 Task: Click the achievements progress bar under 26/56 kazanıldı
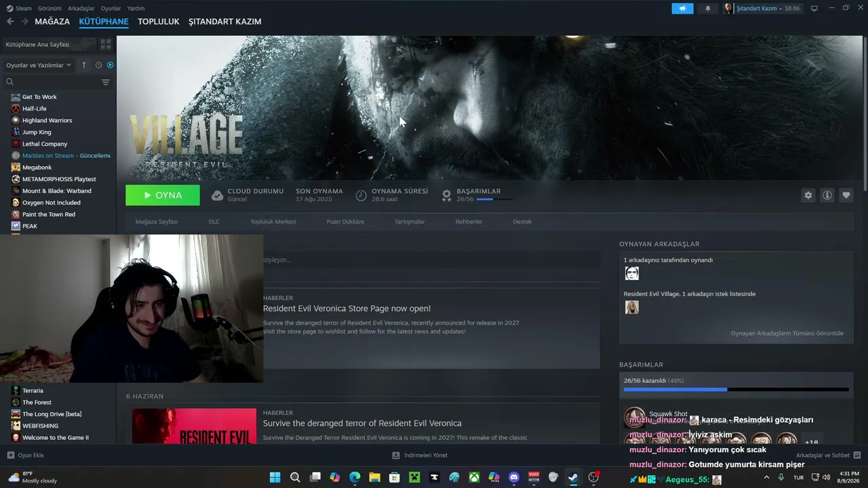[736, 390]
